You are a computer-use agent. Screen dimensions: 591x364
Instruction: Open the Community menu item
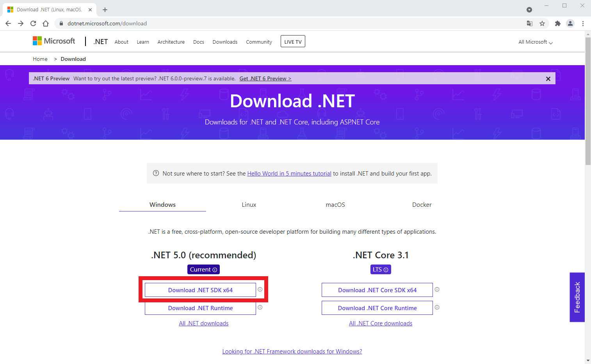tap(259, 42)
